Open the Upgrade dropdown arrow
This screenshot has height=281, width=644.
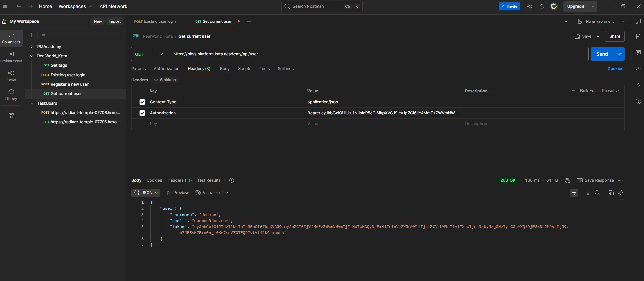[593, 6]
